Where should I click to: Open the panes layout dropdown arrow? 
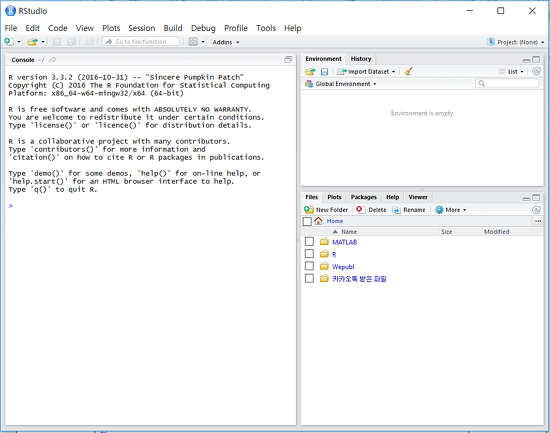[x=203, y=42]
